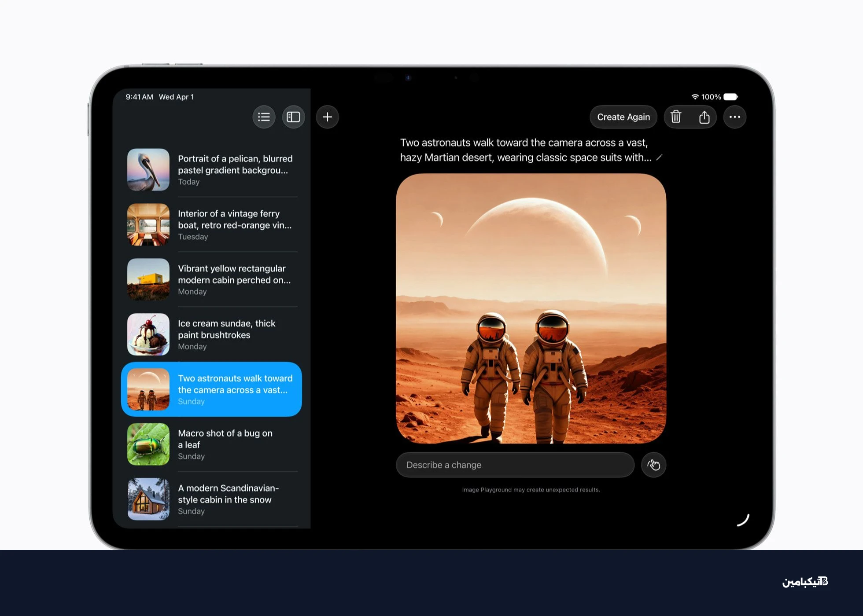Tap the battery indicator icon
The height and width of the screenshot is (616, 863).
point(730,97)
